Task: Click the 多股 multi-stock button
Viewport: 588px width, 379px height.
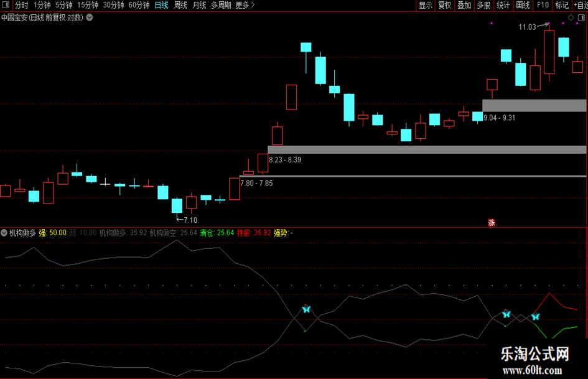Action: coord(483,5)
